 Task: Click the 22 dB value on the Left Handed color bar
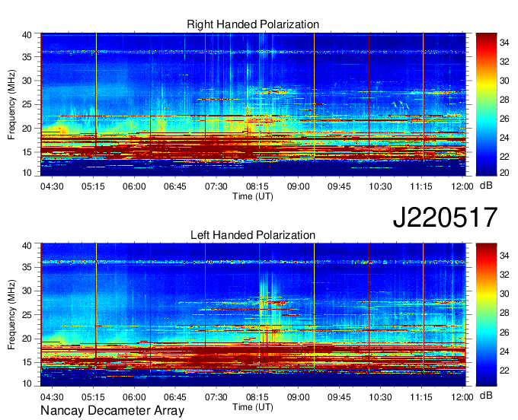click(504, 371)
